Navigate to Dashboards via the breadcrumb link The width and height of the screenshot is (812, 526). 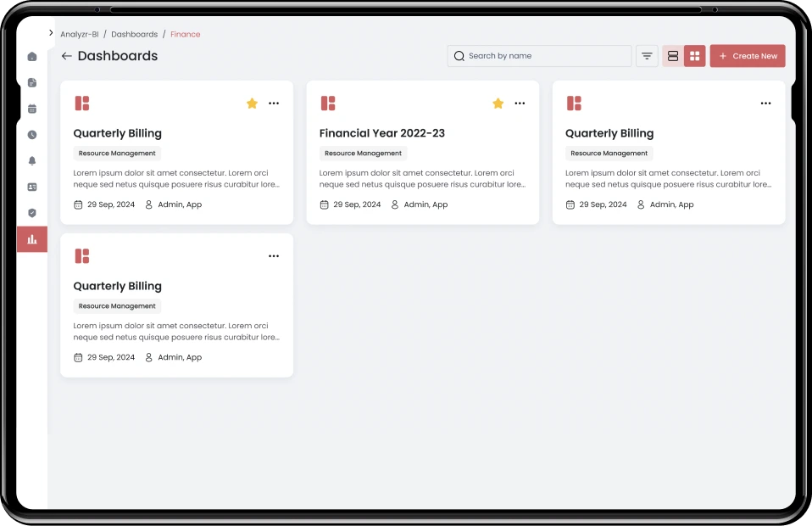(134, 34)
